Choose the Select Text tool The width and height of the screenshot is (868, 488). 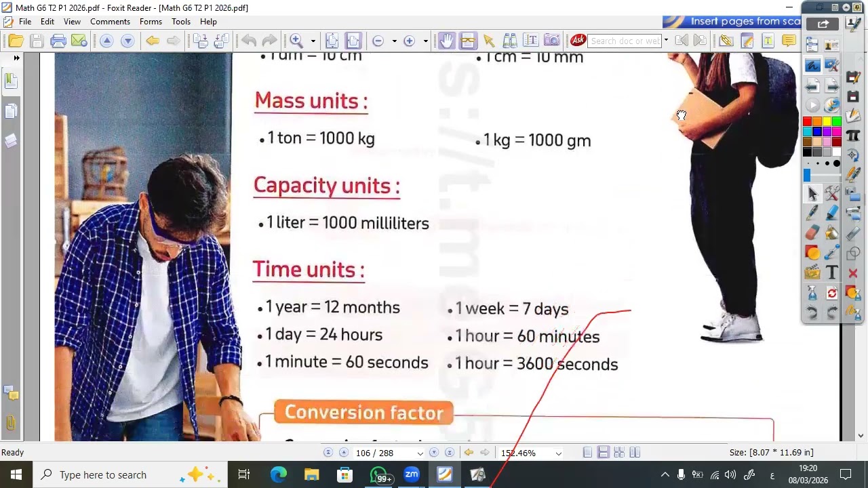[531, 41]
